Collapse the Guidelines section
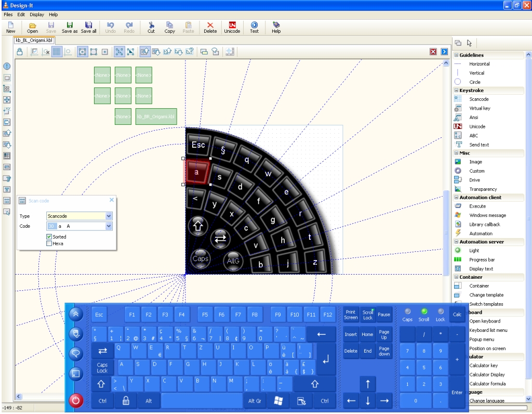The height and width of the screenshot is (414, 532). 456,55
